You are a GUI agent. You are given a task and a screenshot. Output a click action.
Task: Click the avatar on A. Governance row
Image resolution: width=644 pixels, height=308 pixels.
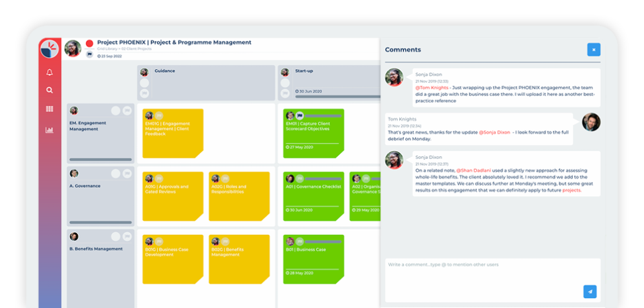74,173
